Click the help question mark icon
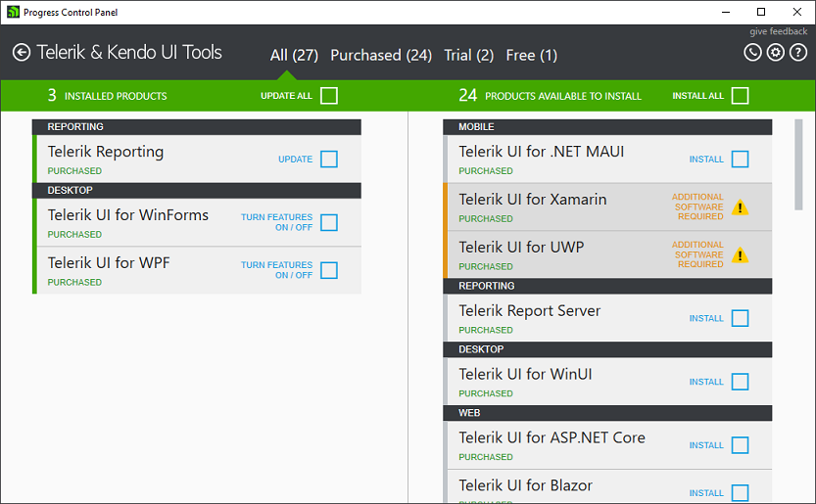This screenshot has width=816, height=504. click(x=798, y=53)
